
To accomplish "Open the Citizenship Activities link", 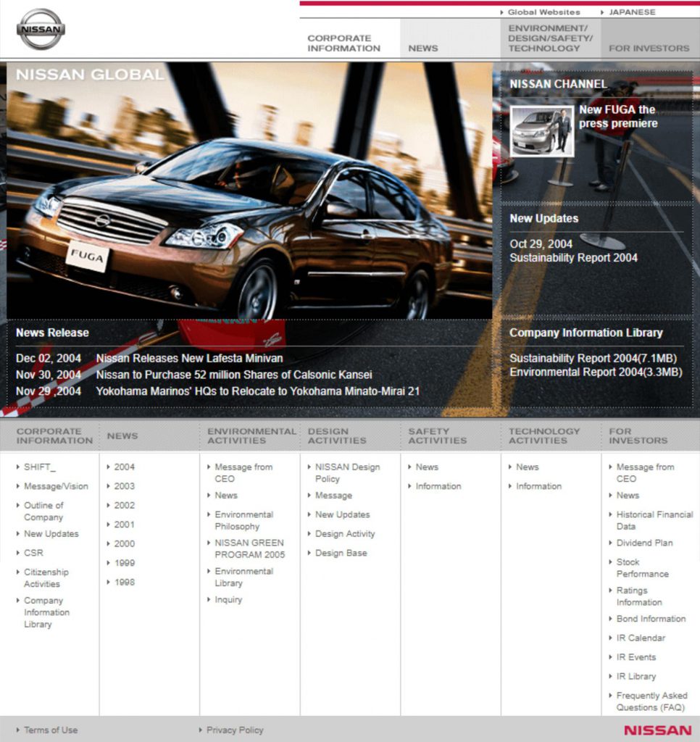I will click(46, 578).
